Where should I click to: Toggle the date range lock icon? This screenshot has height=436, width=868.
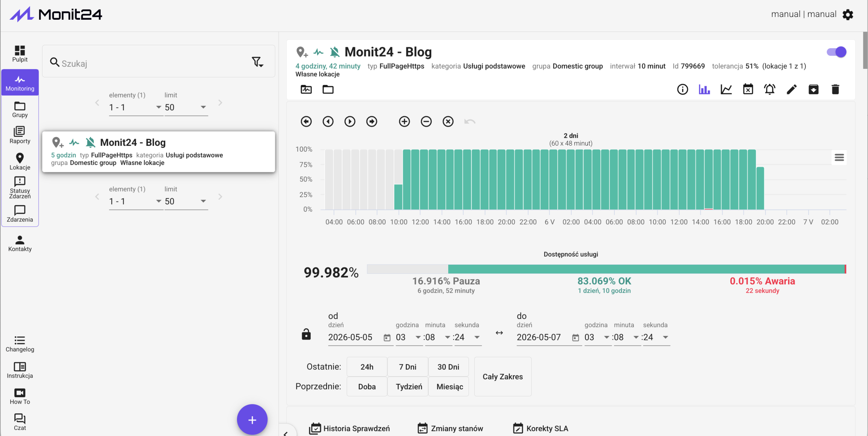(x=306, y=334)
